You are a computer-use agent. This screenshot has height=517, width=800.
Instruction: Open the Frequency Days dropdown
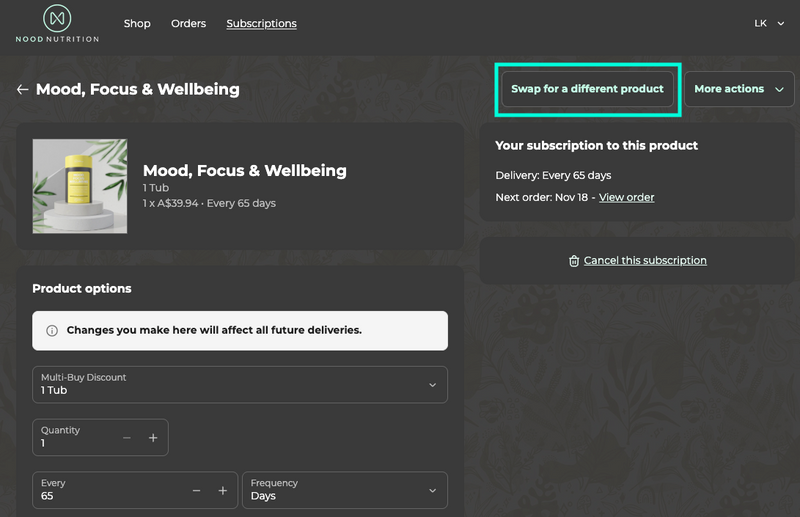pos(344,491)
